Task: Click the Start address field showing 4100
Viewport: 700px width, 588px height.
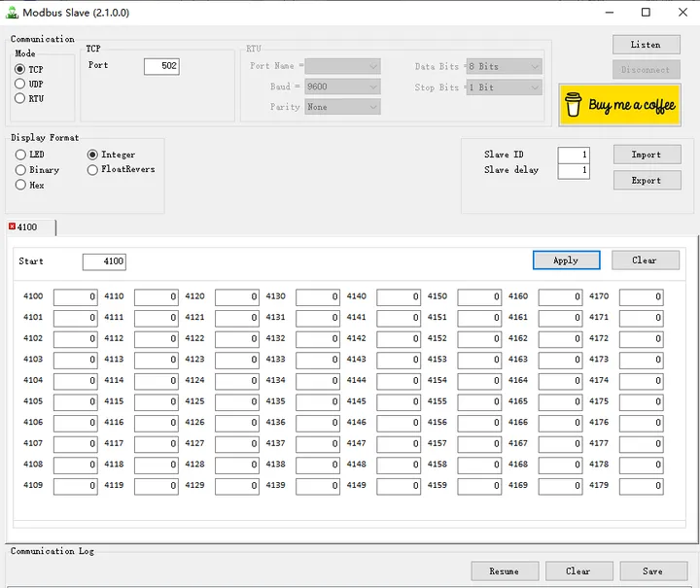Action: point(104,261)
